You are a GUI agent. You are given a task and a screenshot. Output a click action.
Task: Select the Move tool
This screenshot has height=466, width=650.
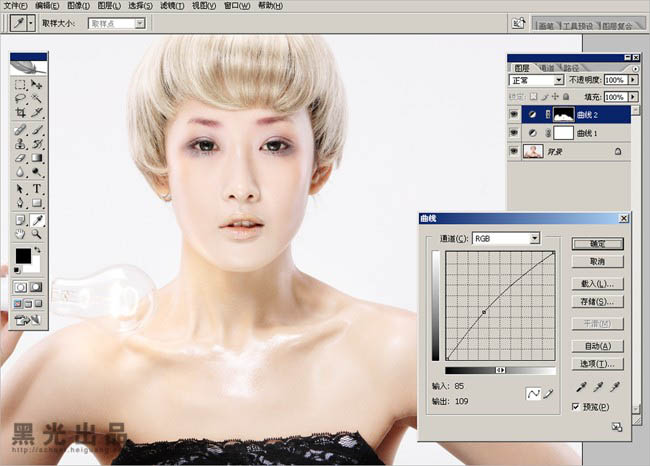coord(36,85)
